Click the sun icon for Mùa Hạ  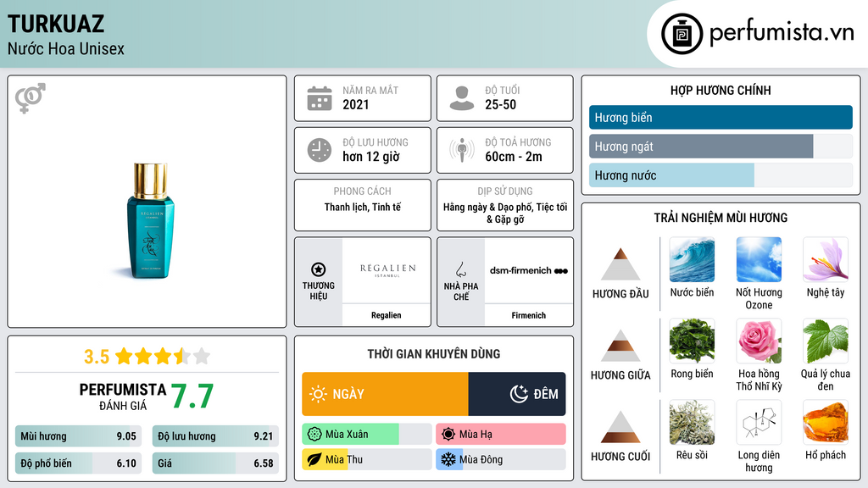point(448,435)
